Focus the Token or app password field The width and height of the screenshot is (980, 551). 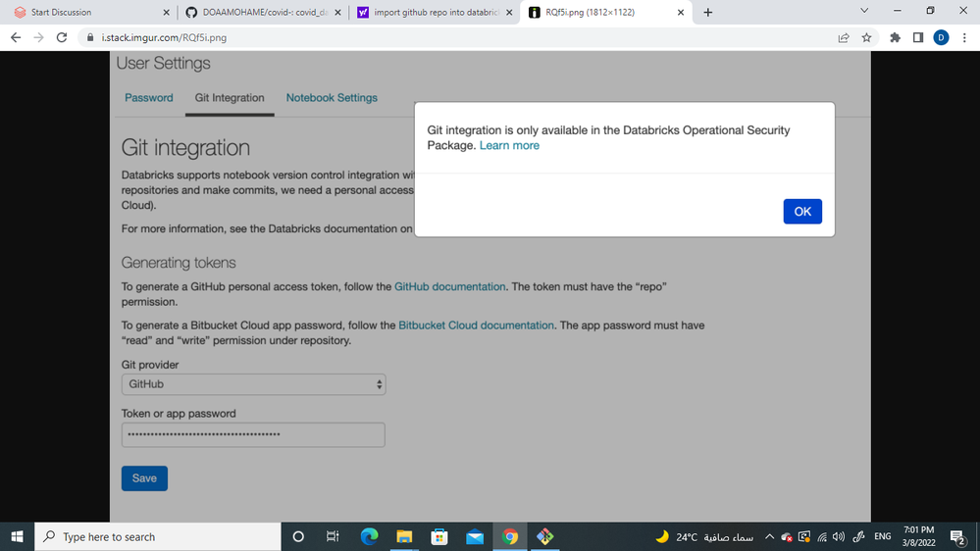(x=253, y=434)
